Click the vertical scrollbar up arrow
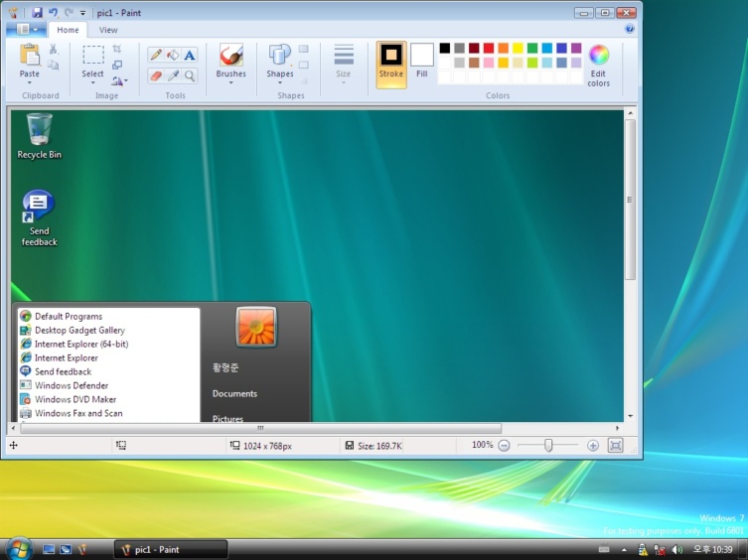Screen dimensions: 748x560 (x=630, y=113)
